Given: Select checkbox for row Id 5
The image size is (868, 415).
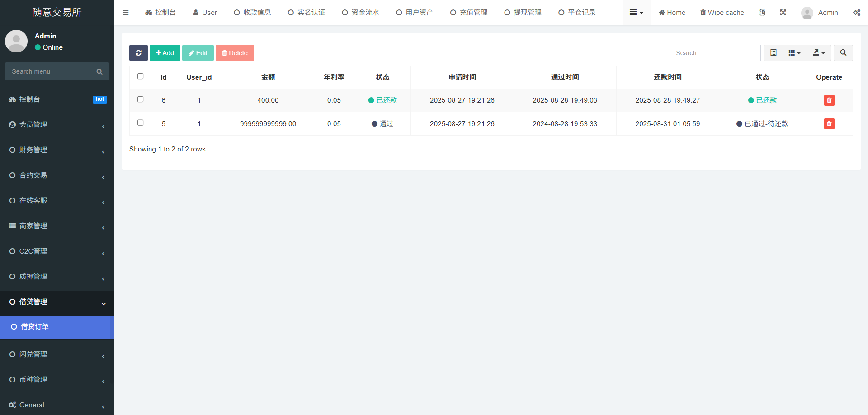Looking at the screenshot, I should 141,123.
